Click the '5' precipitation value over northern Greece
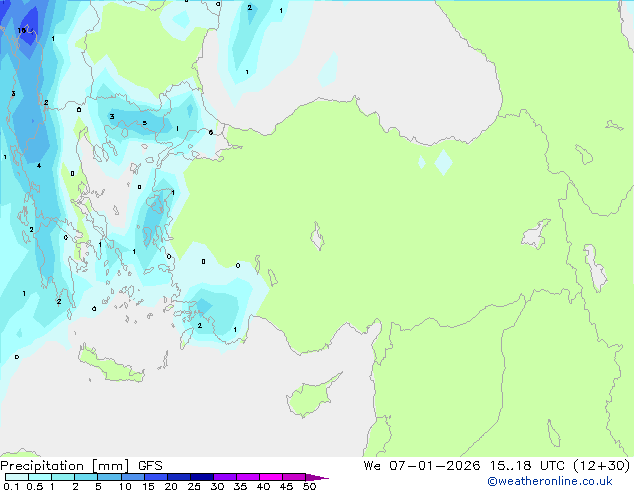This screenshot has height=490, width=634. (144, 123)
